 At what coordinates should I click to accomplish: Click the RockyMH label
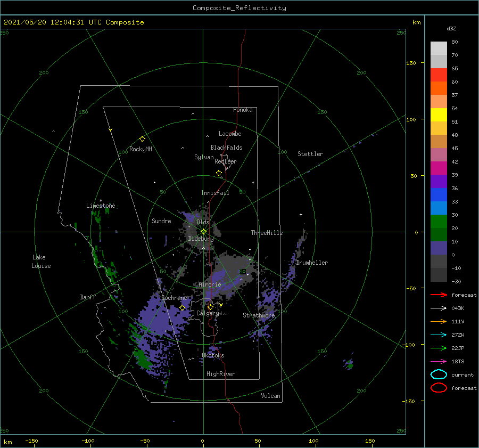coord(141,149)
